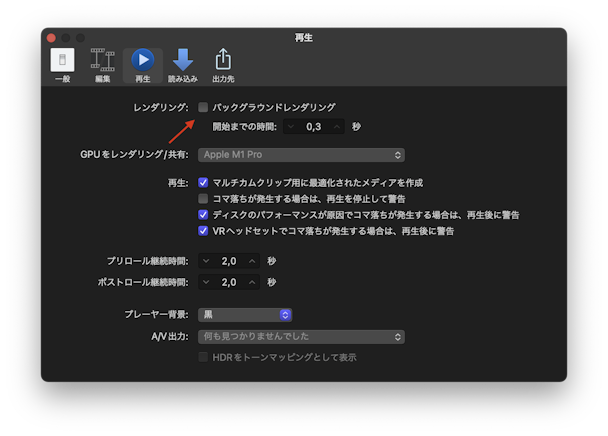Open the 一般 (General) preferences pane
The height and width of the screenshot is (436, 608).
pyautogui.click(x=62, y=65)
